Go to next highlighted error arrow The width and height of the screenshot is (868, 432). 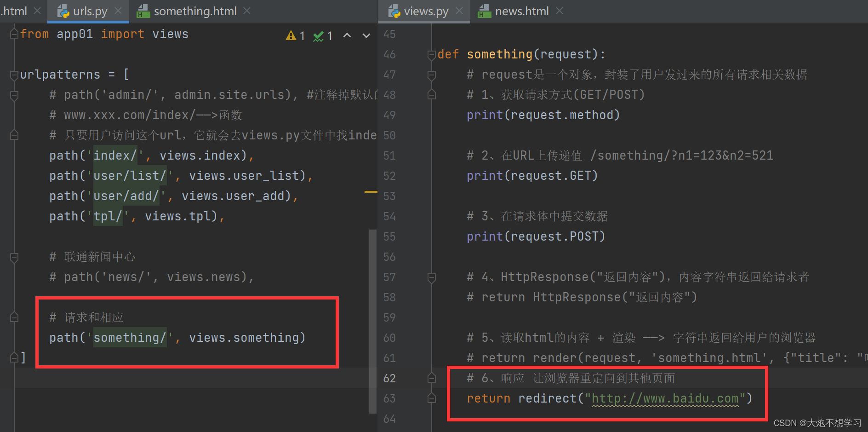[366, 35]
